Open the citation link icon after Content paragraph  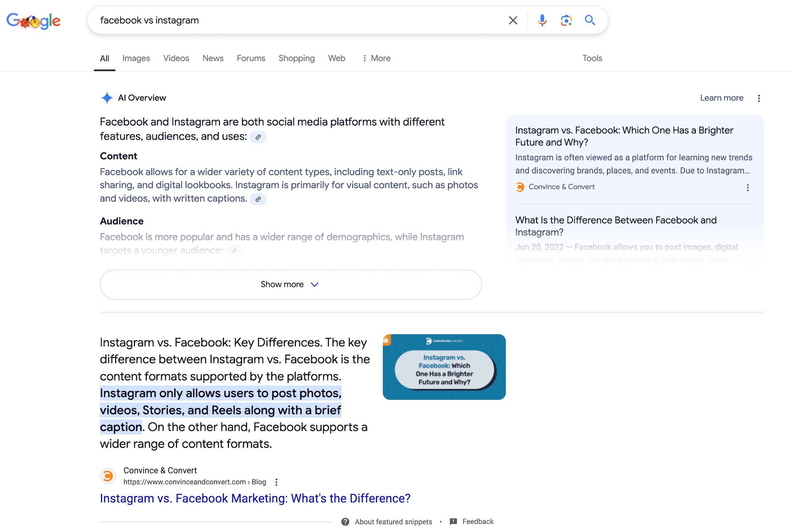pos(259,199)
